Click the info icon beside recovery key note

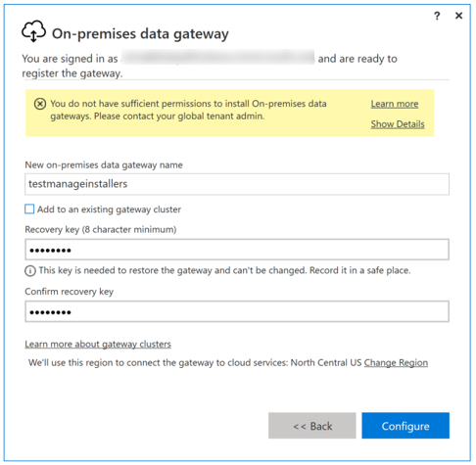(x=30, y=271)
